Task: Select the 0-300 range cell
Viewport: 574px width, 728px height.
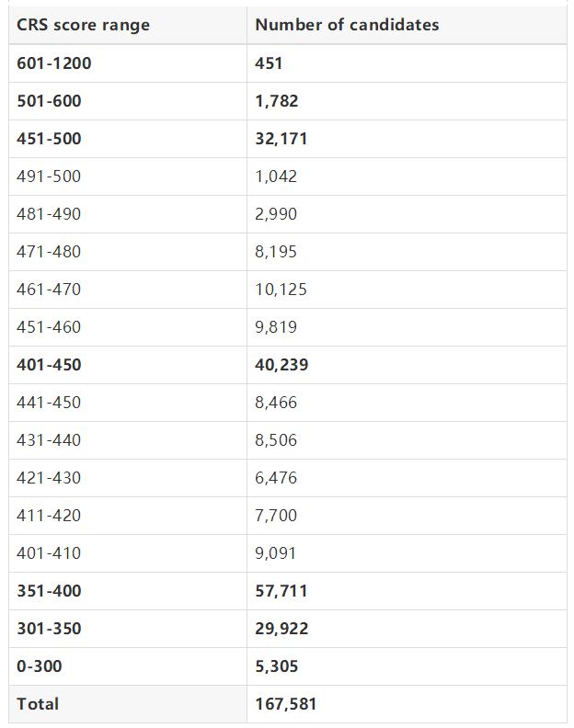Action: click(x=40, y=666)
